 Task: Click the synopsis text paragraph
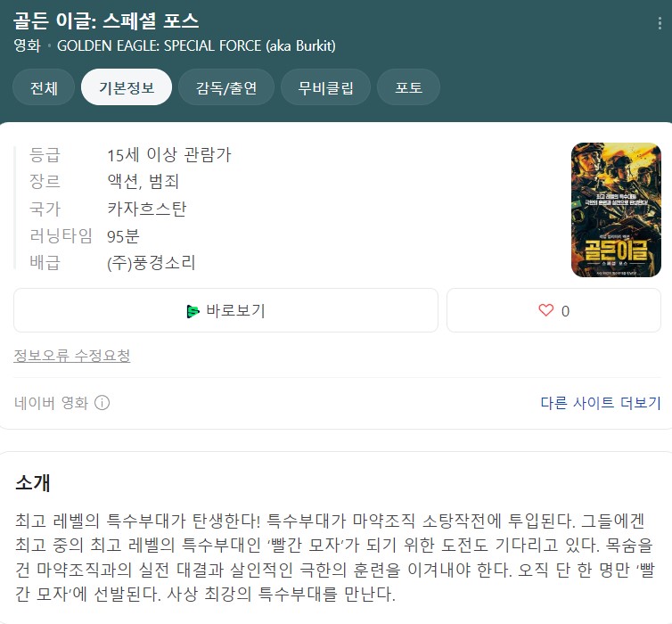pos(334,557)
